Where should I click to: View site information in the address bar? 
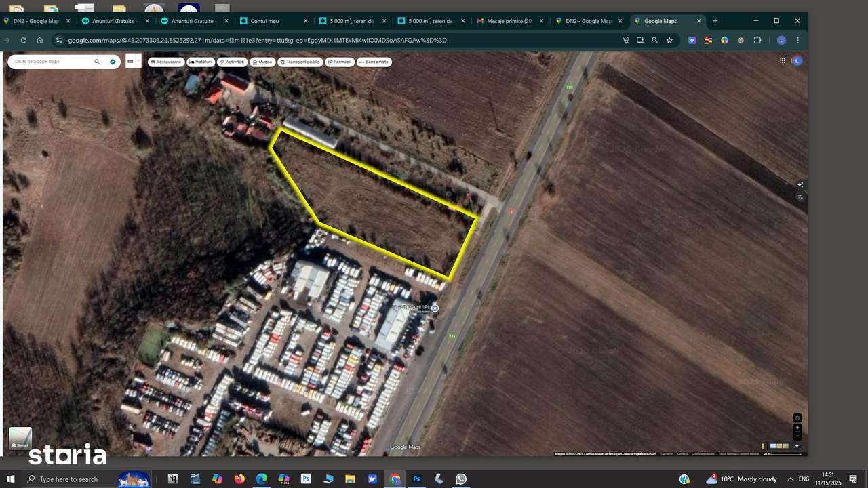coord(59,40)
